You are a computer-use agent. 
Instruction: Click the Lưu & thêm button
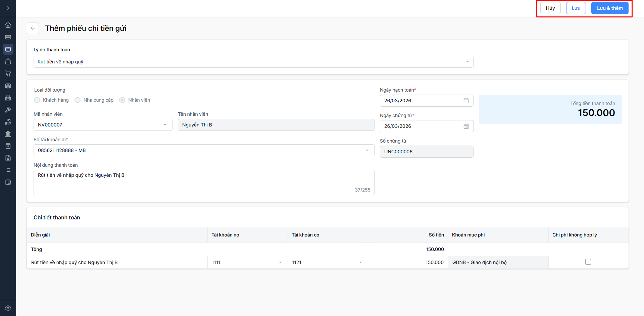point(609,8)
